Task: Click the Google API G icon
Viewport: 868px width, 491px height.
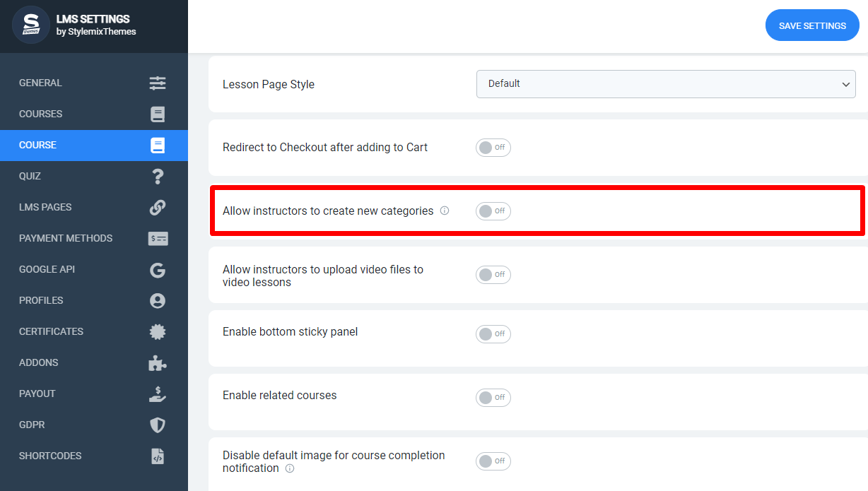Action: coord(158,269)
